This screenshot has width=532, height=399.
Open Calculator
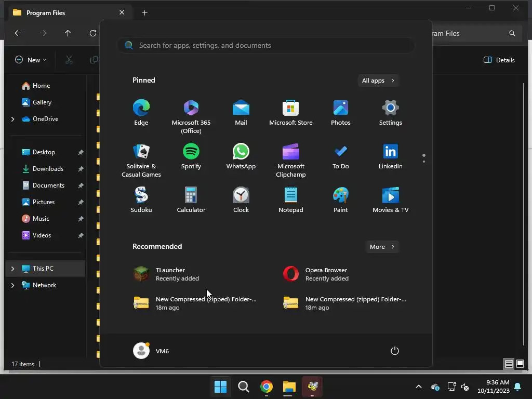click(191, 200)
